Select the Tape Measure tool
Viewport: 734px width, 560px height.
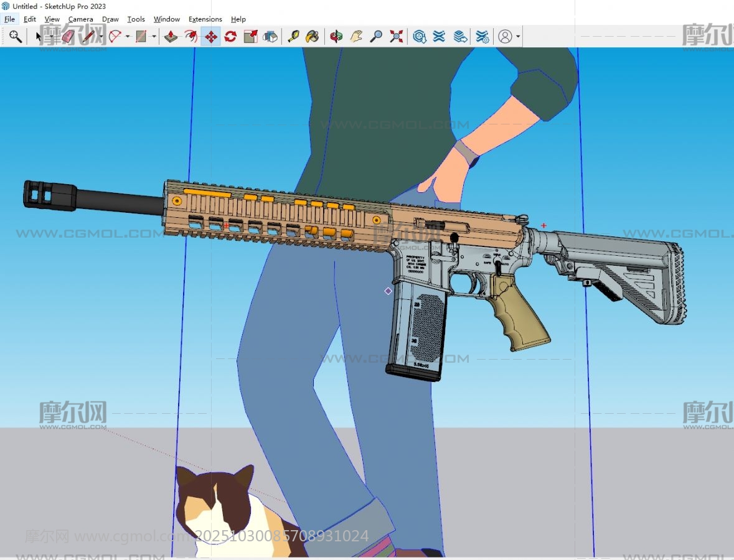[x=293, y=37]
